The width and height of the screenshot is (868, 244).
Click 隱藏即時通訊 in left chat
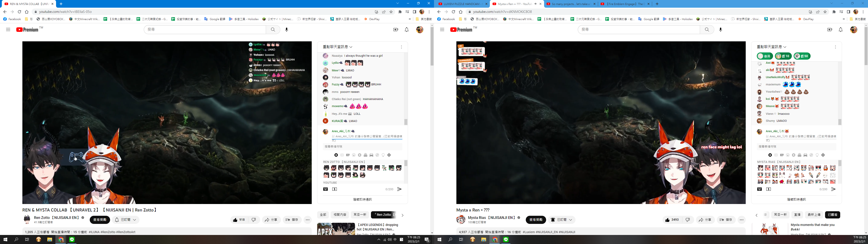click(x=363, y=199)
